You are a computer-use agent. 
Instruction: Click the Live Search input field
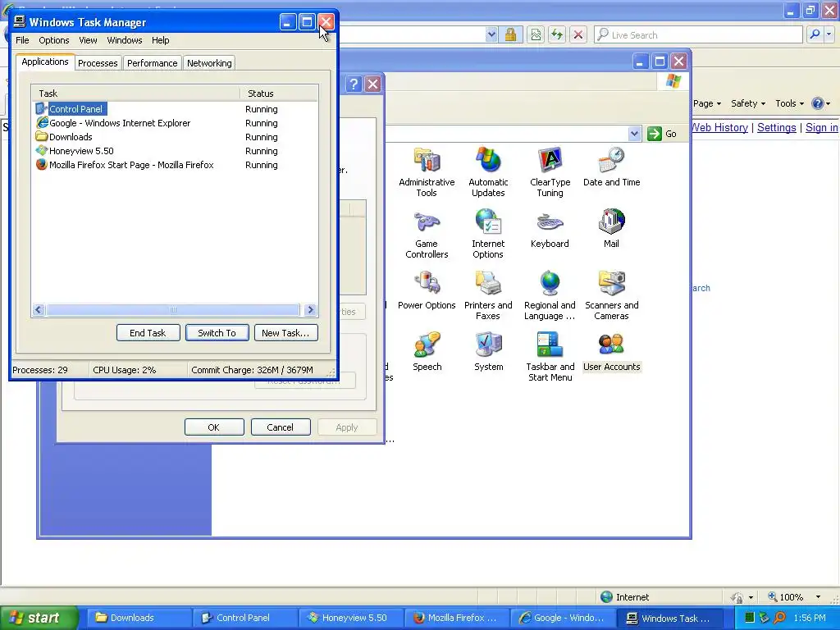pyautogui.click(x=698, y=34)
